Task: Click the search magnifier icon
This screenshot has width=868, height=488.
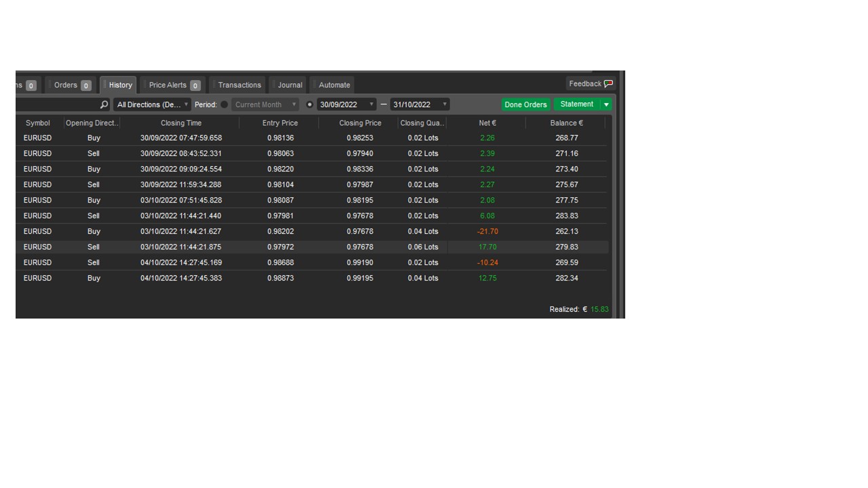Action: tap(104, 105)
